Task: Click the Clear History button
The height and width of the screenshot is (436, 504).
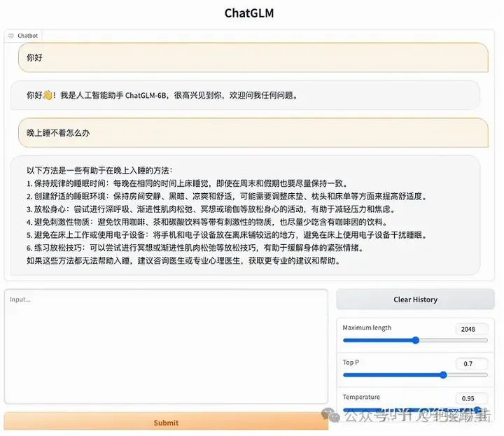Action: (415, 300)
